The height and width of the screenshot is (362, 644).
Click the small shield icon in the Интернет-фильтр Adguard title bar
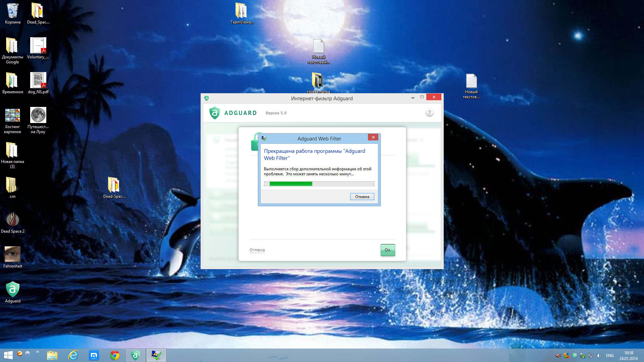(x=206, y=98)
